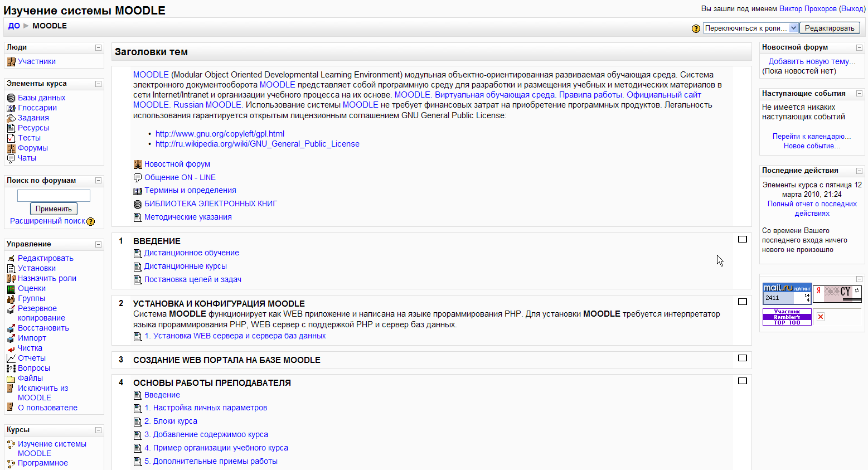This screenshot has height=470, width=868.
Task: Collapse the Наступающие события block
Action: click(860, 94)
